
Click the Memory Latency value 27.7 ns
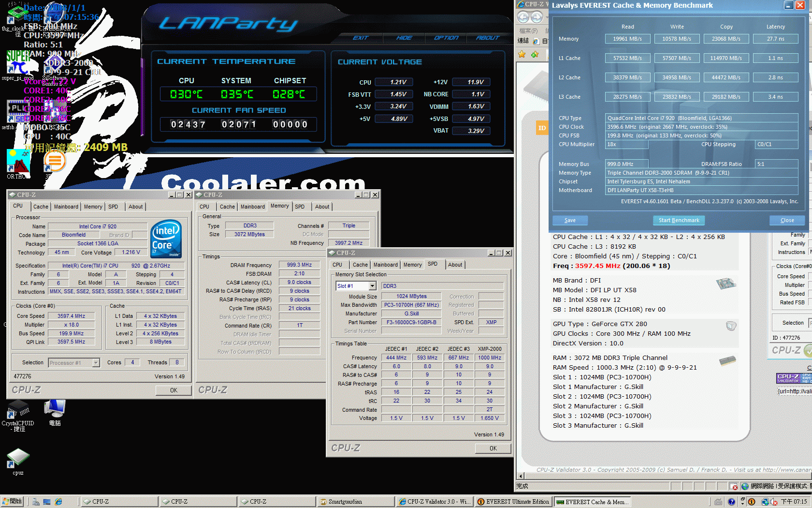[775, 39]
